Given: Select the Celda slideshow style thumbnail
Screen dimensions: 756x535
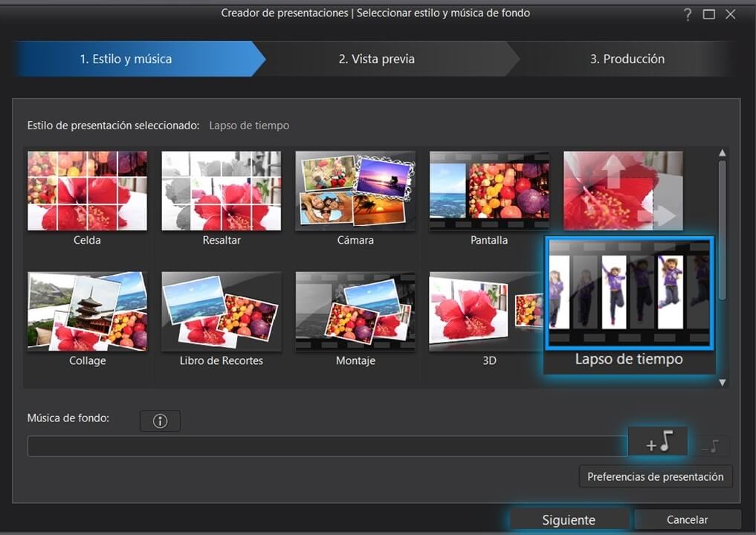Looking at the screenshot, I should click(x=87, y=191).
